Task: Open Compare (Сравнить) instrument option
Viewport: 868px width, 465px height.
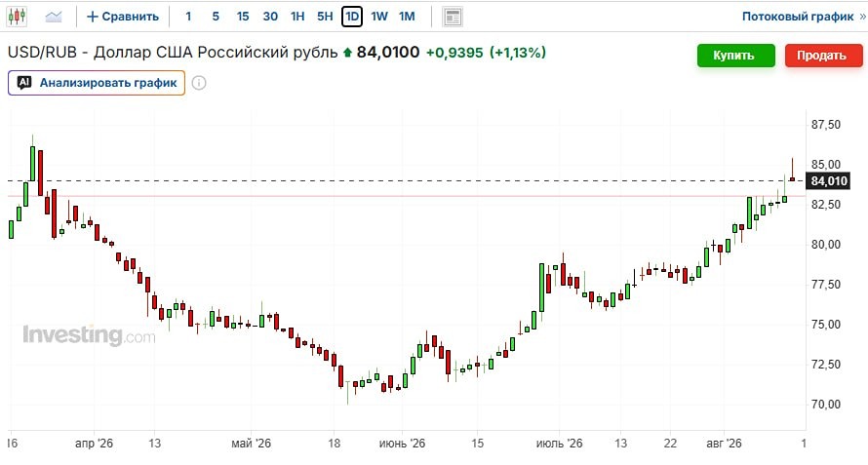Action: pyautogui.click(x=123, y=17)
